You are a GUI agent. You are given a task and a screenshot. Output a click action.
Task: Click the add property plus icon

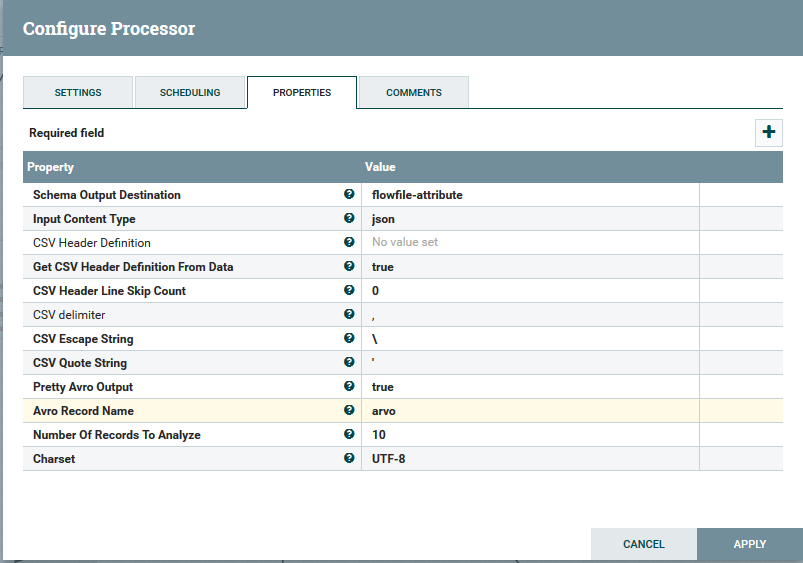click(768, 132)
